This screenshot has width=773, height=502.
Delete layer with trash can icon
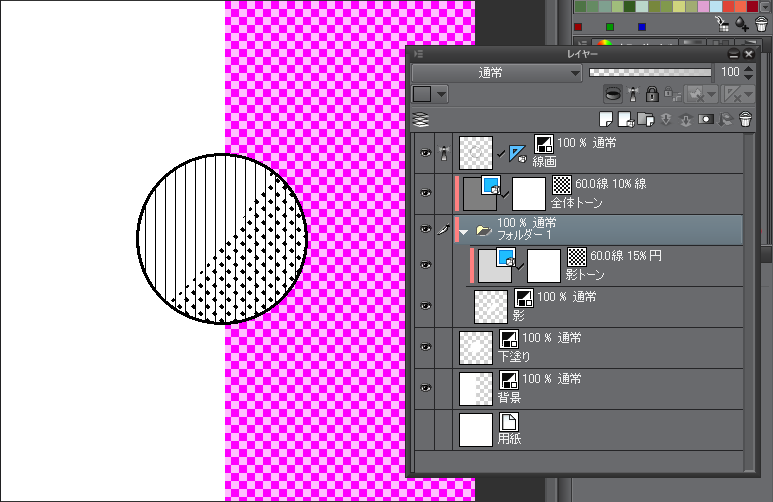[745, 120]
